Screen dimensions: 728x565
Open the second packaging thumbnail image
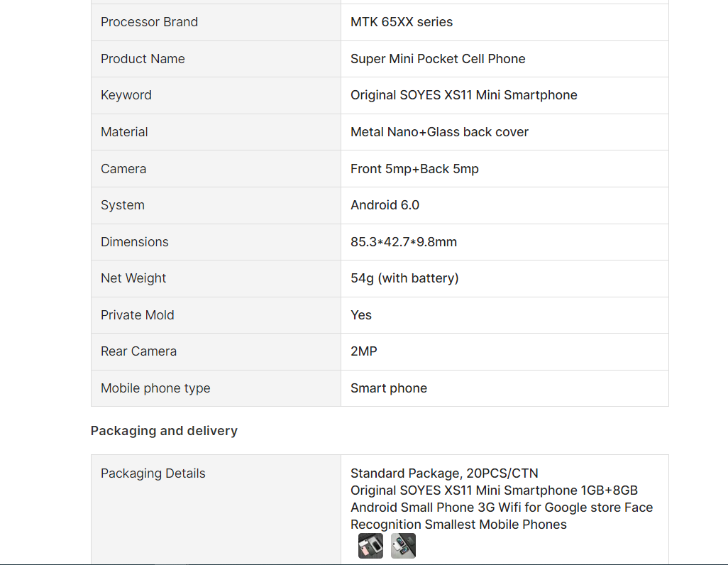click(403, 546)
